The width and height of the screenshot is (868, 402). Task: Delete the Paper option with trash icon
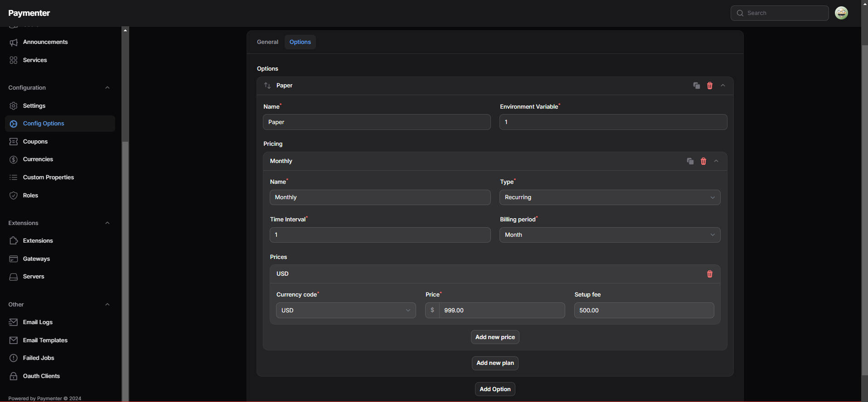[x=709, y=86]
